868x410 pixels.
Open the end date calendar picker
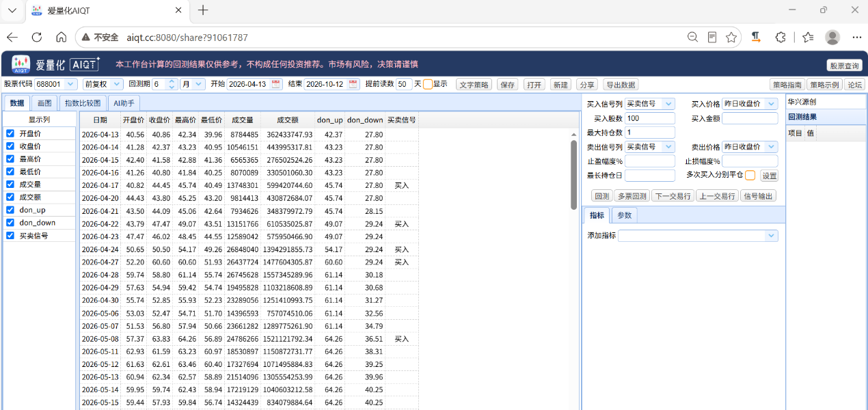pos(353,84)
